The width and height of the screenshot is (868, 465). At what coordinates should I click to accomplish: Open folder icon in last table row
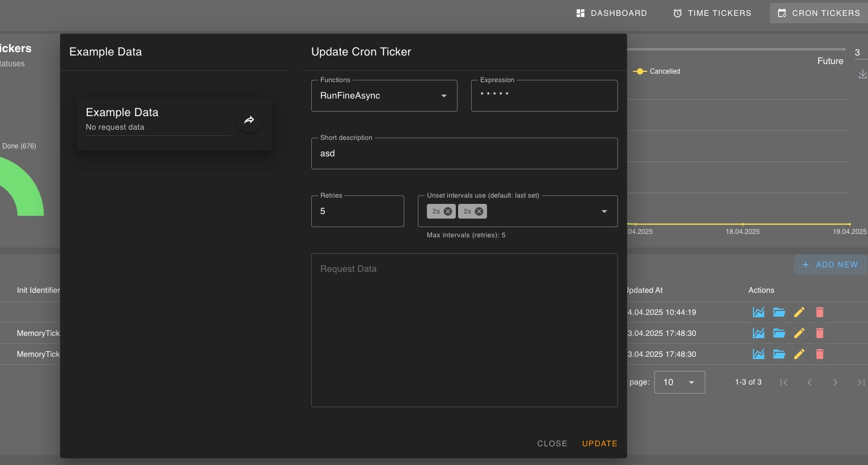tap(779, 354)
